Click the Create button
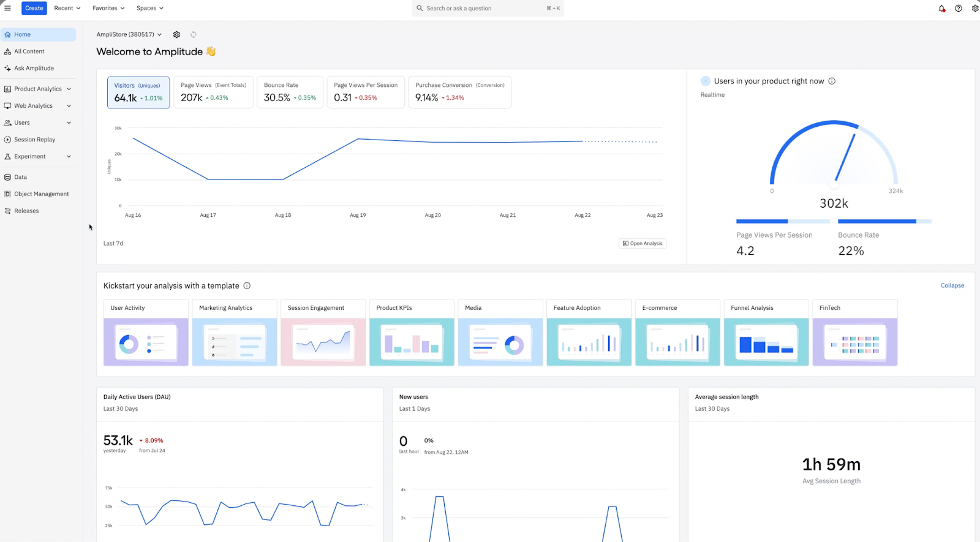The width and height of the screenshot is (980, 542). click(x=34, y=8)
